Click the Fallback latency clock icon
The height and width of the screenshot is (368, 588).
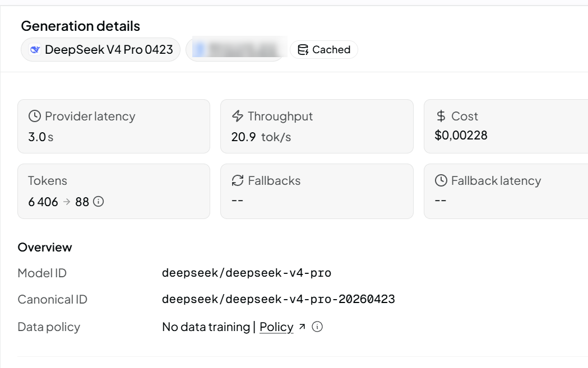(441, 180)
